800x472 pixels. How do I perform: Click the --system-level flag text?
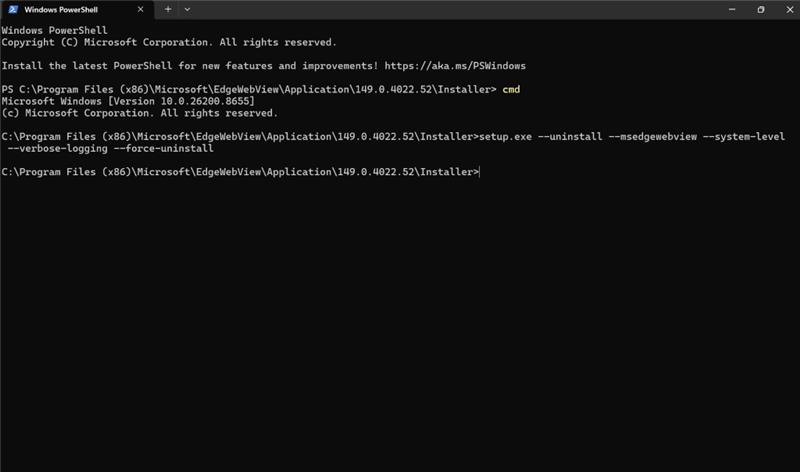pos(744,137)
